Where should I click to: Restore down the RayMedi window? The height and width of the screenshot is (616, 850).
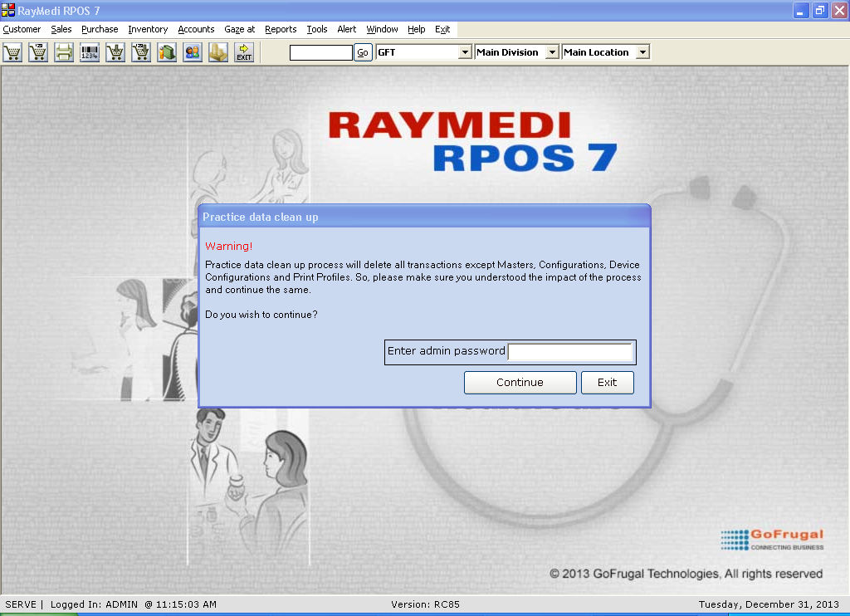[x=820, y=10]
